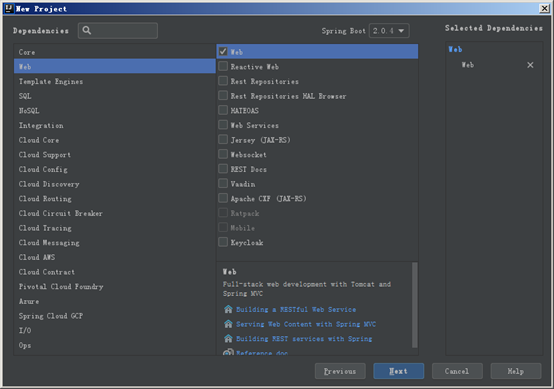The height and width of the screenshot is (389, 554).
Task: Click the Next button
Action: 399,371
